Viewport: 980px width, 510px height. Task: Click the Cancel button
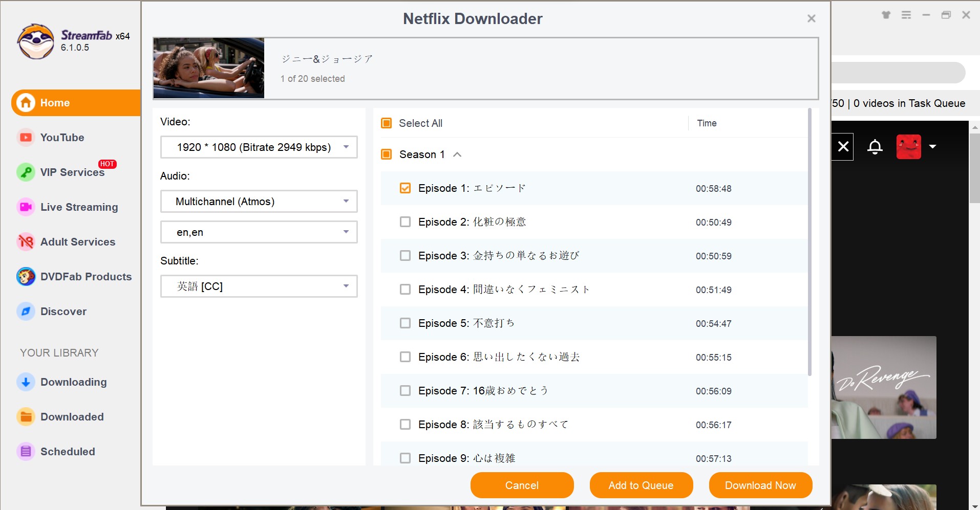coord(522,485)
